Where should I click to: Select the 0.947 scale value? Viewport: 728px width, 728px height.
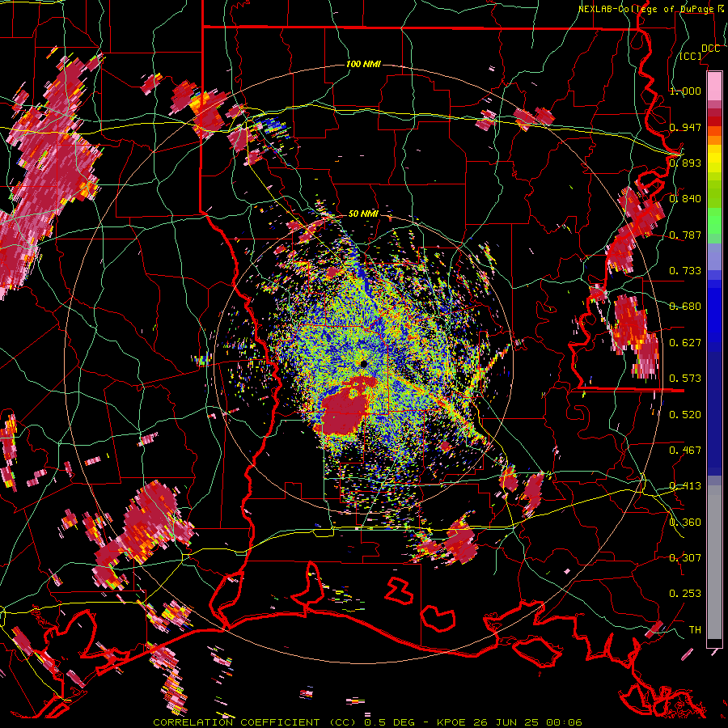685,127
